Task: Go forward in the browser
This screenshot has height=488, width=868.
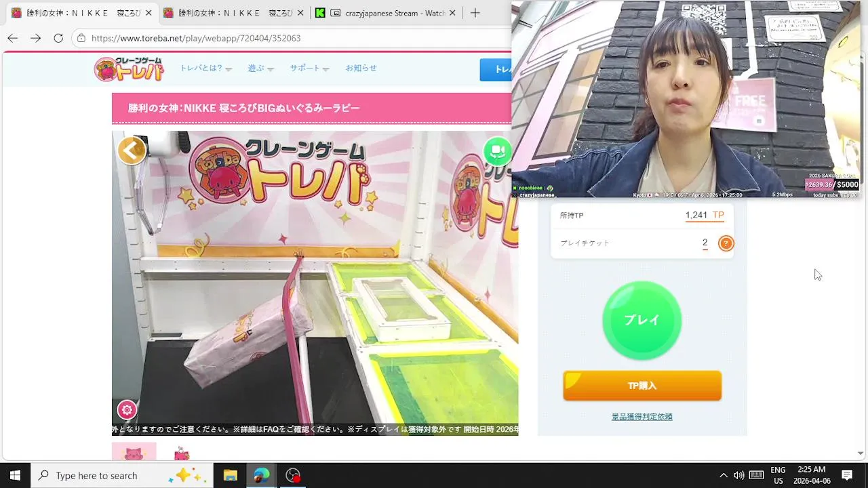Action: pyautogui.click(x=35, y=38)
